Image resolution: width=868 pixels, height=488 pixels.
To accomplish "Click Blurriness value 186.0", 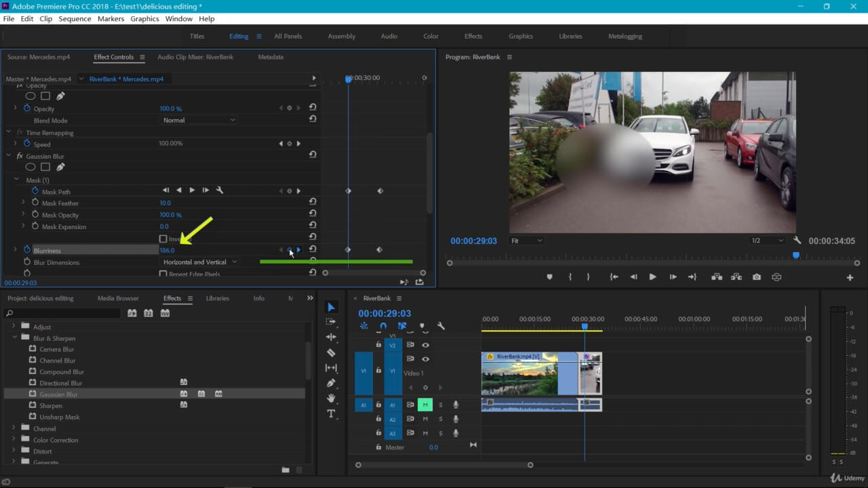I will click(x=167, y=250).
